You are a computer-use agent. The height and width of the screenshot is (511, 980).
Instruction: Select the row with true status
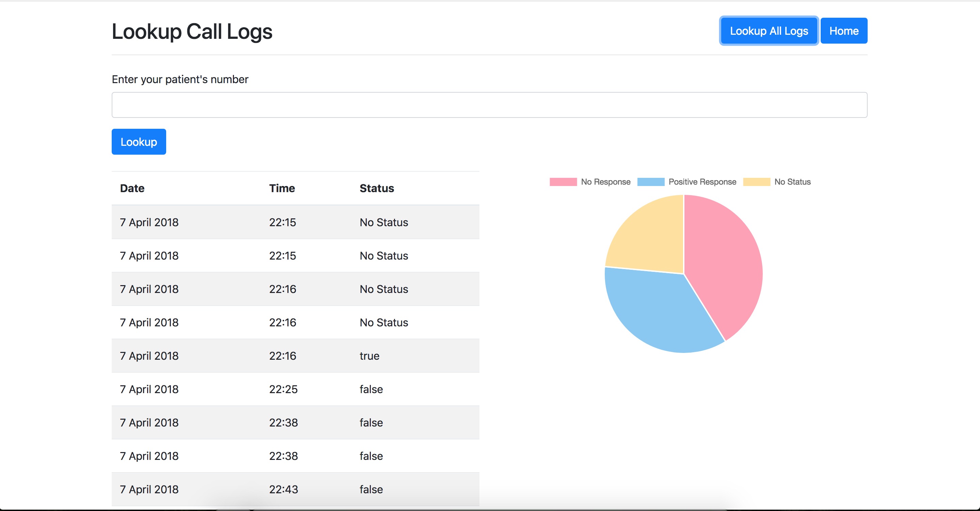point(295,356)
